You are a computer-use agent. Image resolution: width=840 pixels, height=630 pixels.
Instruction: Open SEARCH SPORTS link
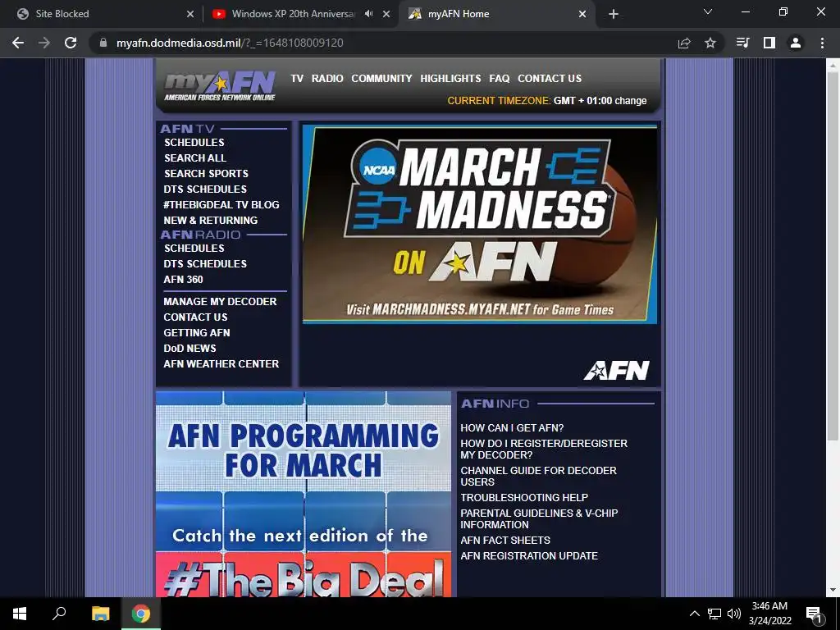pos(206,174)
